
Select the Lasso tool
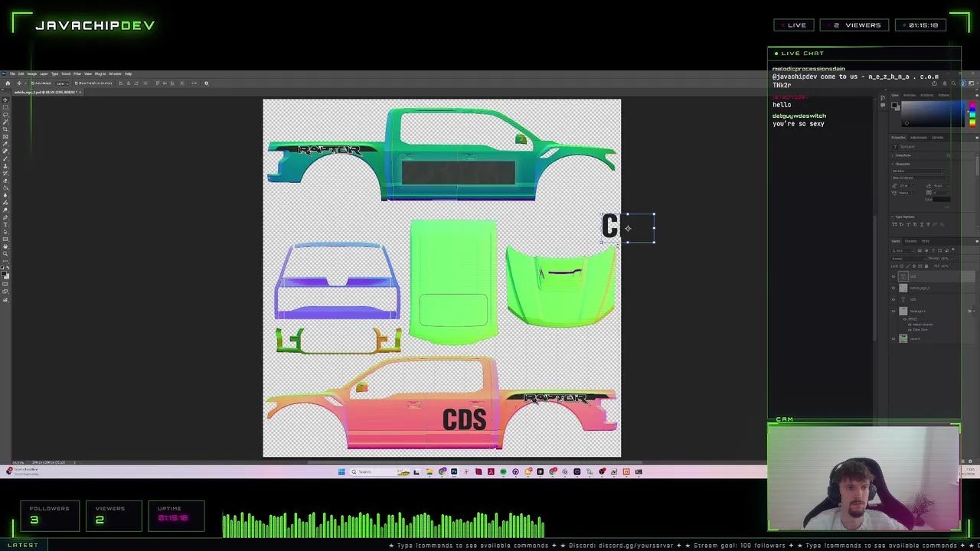pyautogui.click(x=5, y=115)
